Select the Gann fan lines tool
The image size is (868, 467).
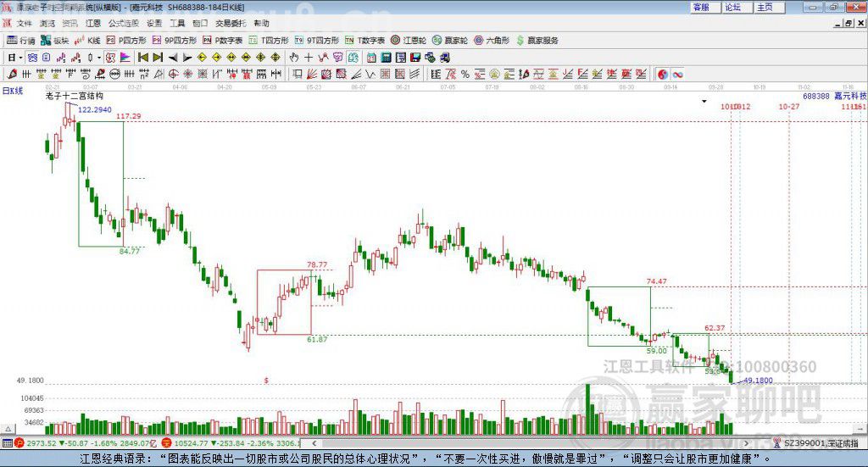click(x=312, y=74)
